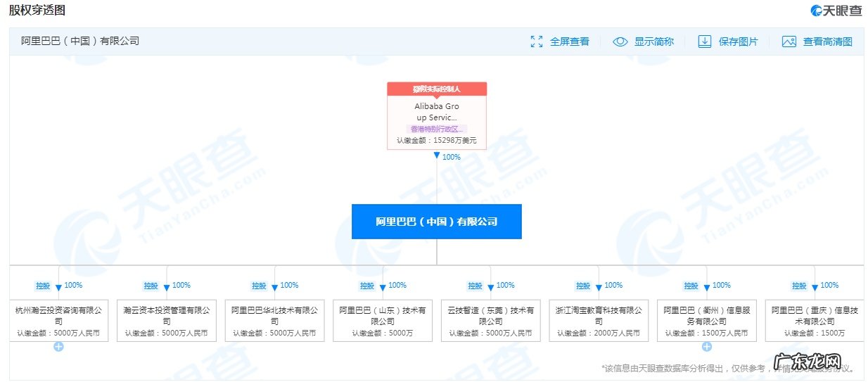Expand the node under 阿里巴巴（衢州）信息服务有限公司
The image size is (868, 382).
coord(707,347)
